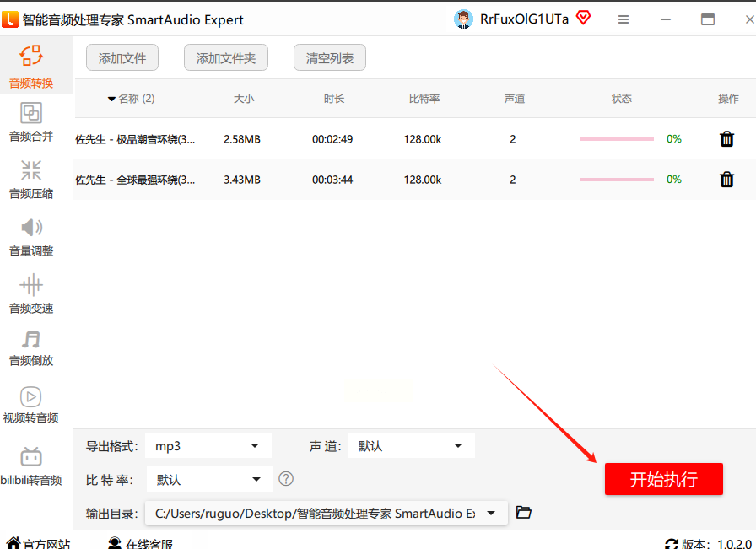Browse output folder with the folder icon

pos(524,512)
